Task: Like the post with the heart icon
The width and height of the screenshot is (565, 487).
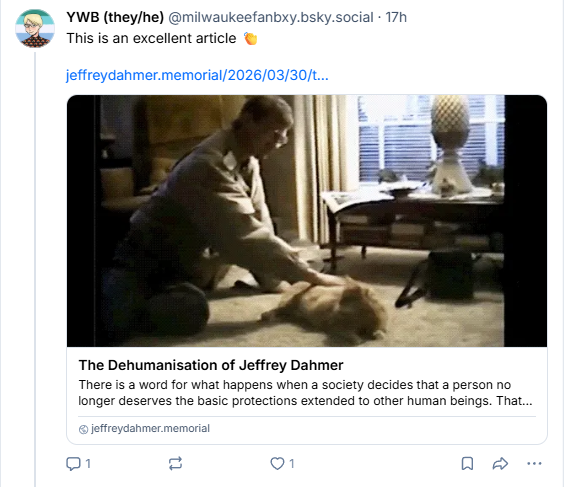Action: (277, 464)
